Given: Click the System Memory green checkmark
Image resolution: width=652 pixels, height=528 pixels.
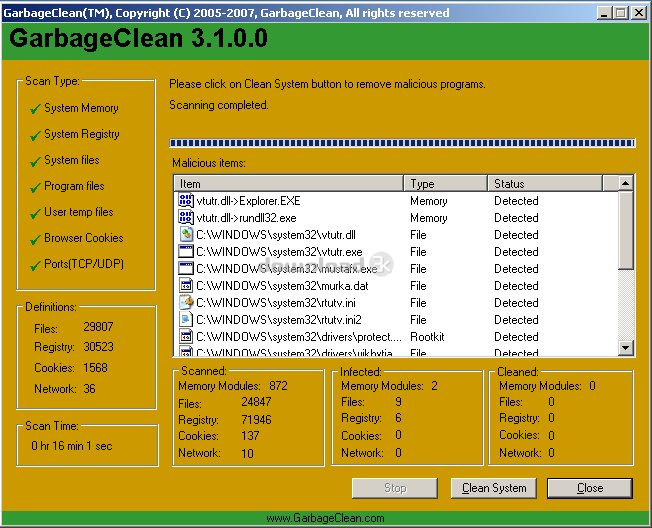Looking at the screenshot, I should point(34,109).
